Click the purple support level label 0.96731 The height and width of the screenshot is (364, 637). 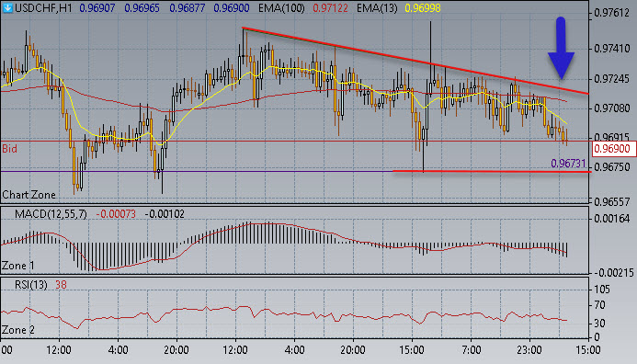pos(568,164)
